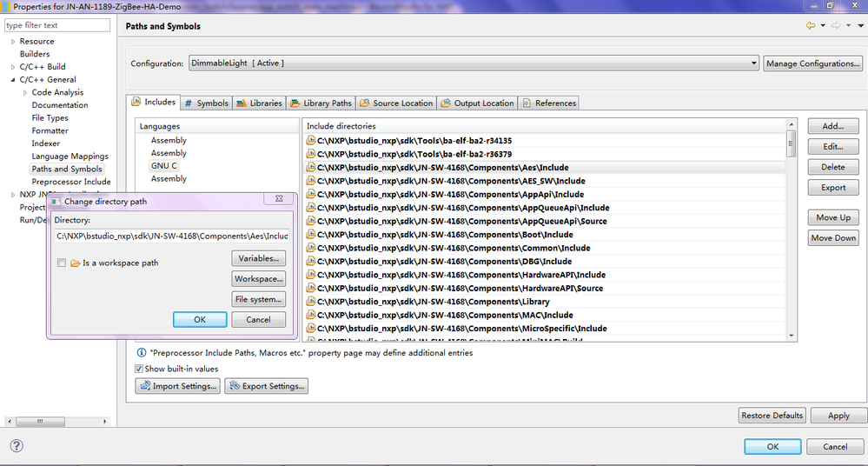
Task: Click folder icon of Boot\Include entry
Action: pyautogui.click(x=311, y=235)
